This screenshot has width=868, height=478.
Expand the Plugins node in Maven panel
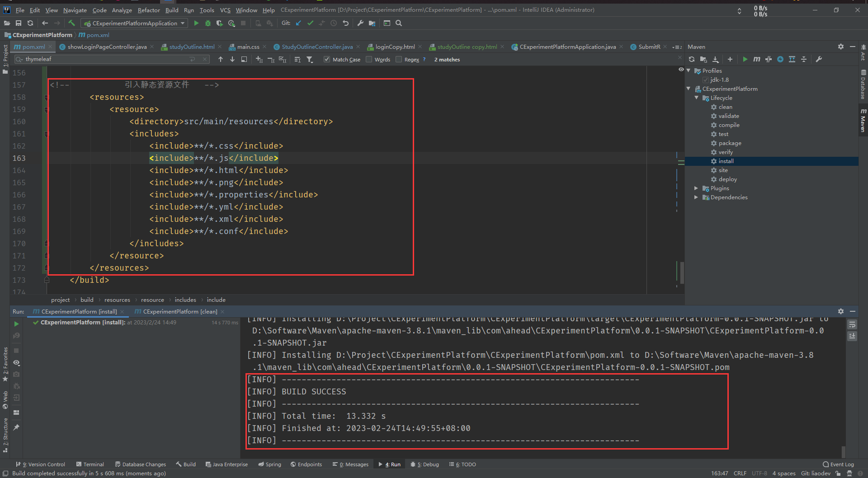click(x=696, y=188)
